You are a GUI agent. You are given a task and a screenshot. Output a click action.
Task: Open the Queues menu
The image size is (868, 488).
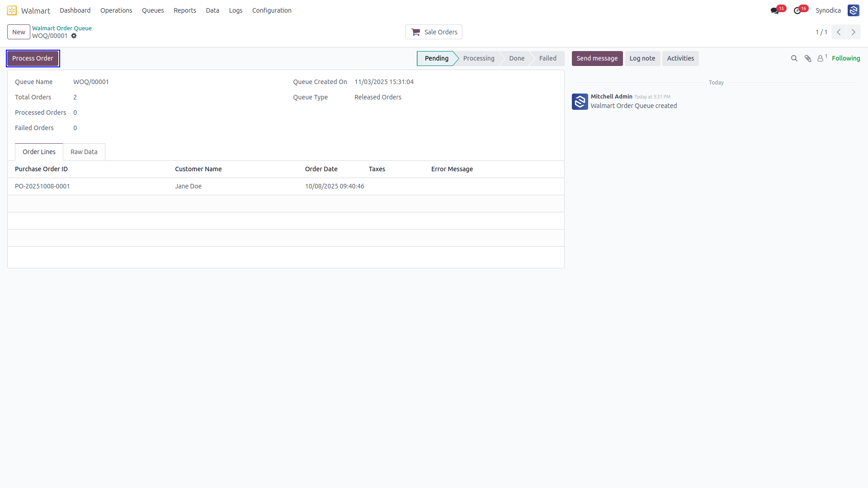(x=153, y=10)
